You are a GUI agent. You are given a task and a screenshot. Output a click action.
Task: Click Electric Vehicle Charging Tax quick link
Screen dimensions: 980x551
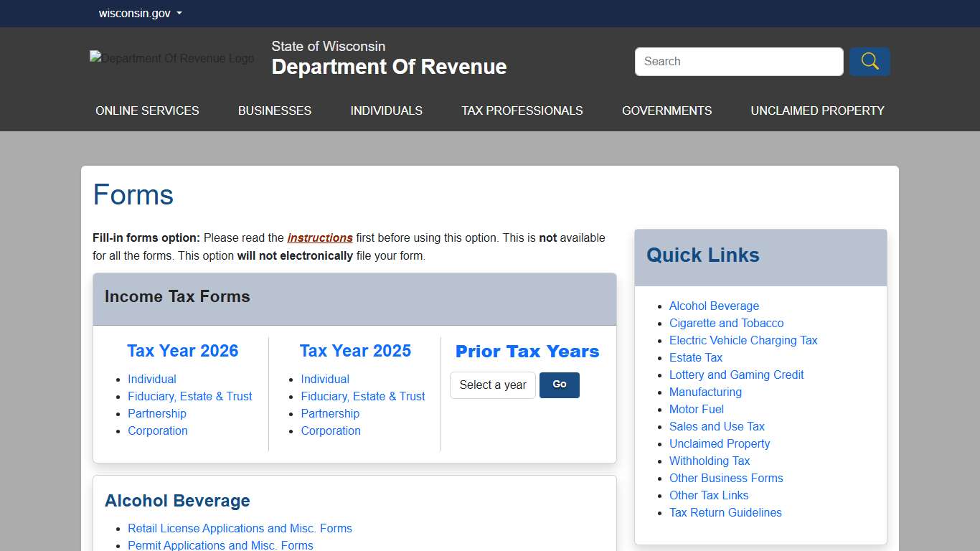[743, 341]
